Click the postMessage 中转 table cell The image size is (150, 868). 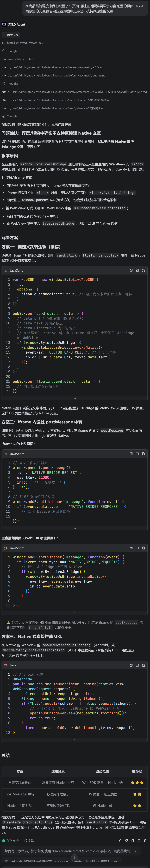(x=20, y=794)
